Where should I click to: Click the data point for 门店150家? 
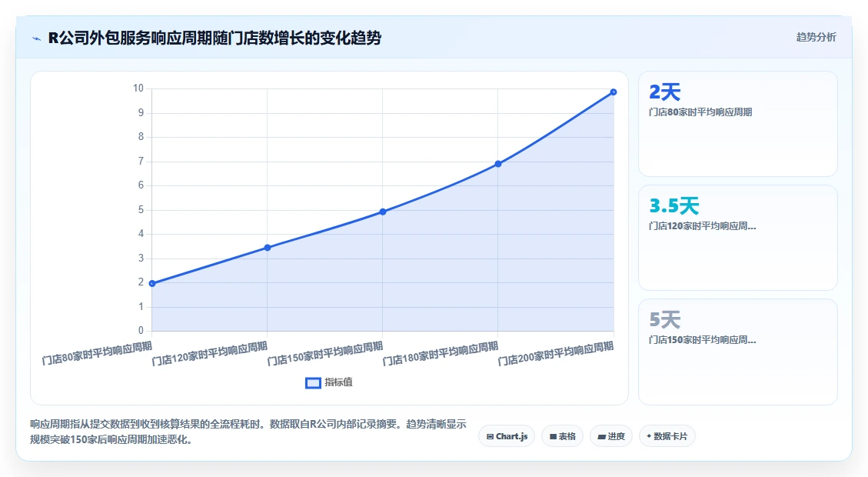[x=383, y=212]
